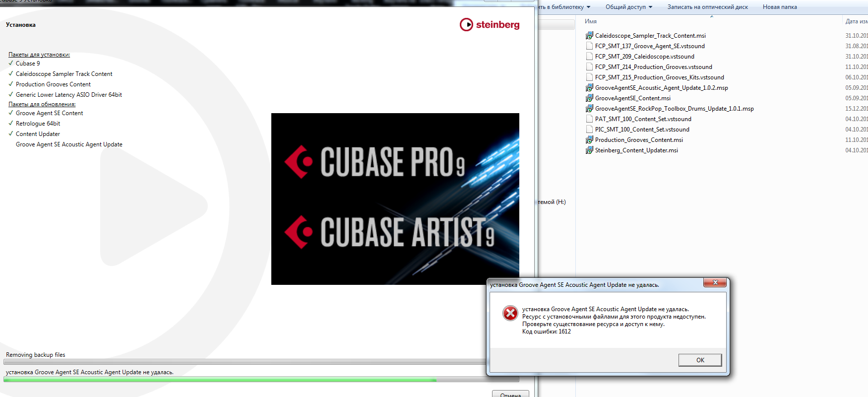
Task: Click 'Groove Agent SE Acoustic Agent Update' in package list
Action: [x=69, y=144]
